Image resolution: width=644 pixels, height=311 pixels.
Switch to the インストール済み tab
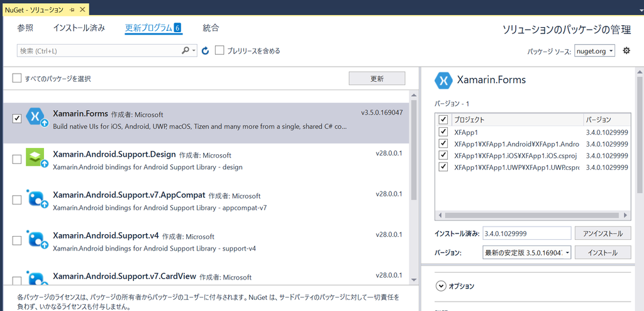[x=79, y=28]
